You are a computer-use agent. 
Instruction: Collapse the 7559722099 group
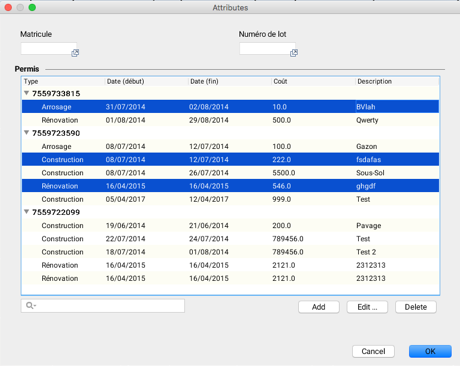click(x=27, y=212)
